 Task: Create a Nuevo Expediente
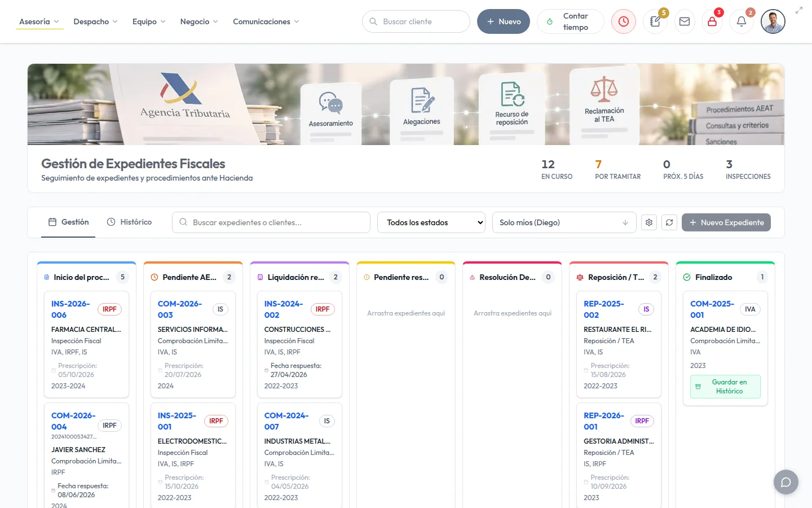(x=726, y=222)
